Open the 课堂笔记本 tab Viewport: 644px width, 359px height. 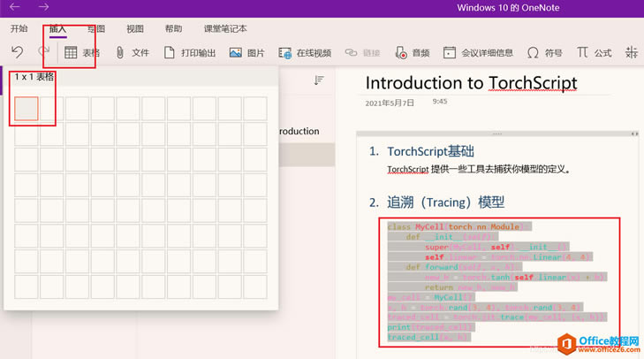tap(225, 28)
